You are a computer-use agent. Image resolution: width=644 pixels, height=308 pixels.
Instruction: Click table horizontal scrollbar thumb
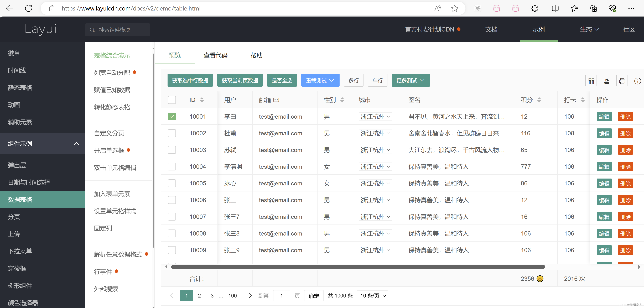(358, 267)
